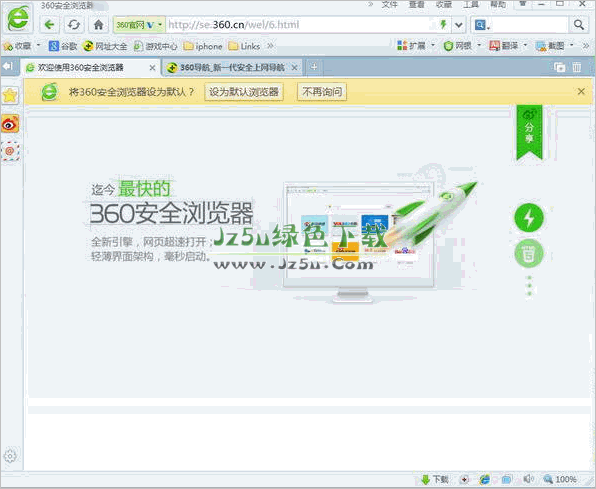Open the closed tabs trash icon
Viewport: 596px width, 489px height.
[x=577, y=67]
